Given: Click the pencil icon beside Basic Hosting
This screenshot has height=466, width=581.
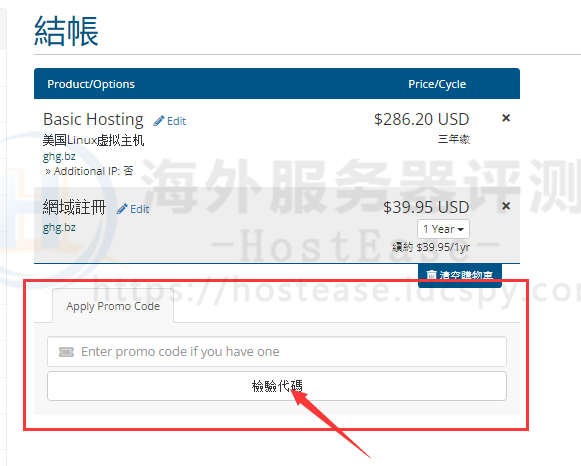Looking at the screenshot, I should click(x=159, y=121).
